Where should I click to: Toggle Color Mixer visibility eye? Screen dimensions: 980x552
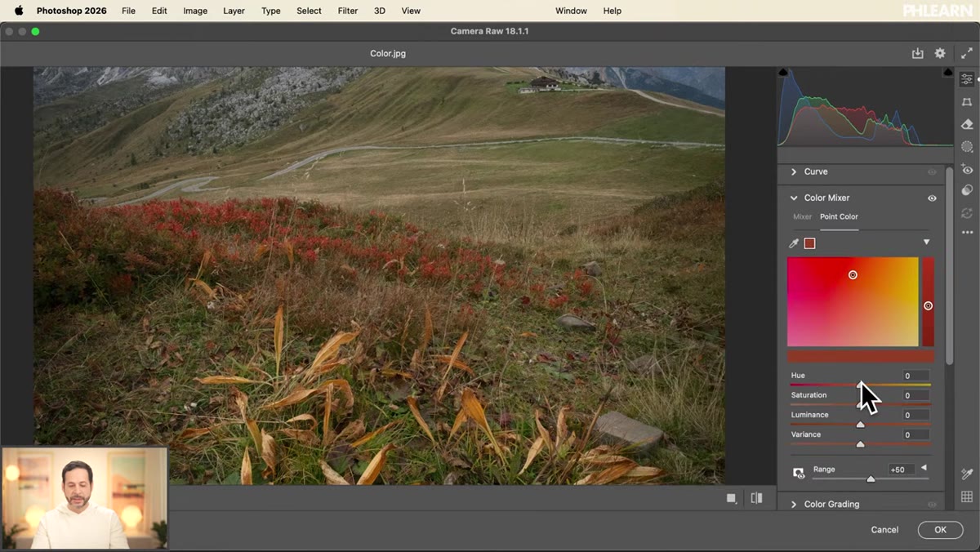point(932,198)
